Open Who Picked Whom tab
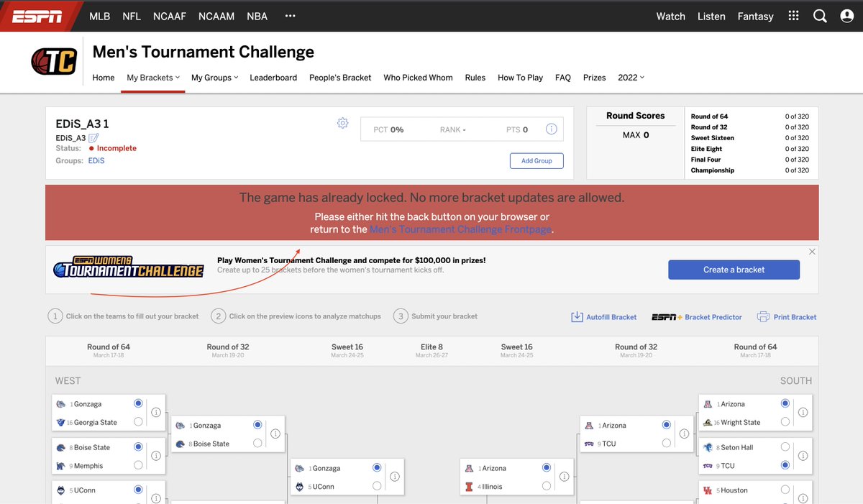Image resolution: width=863 pixels, height=504 pixels. point(418,78)
